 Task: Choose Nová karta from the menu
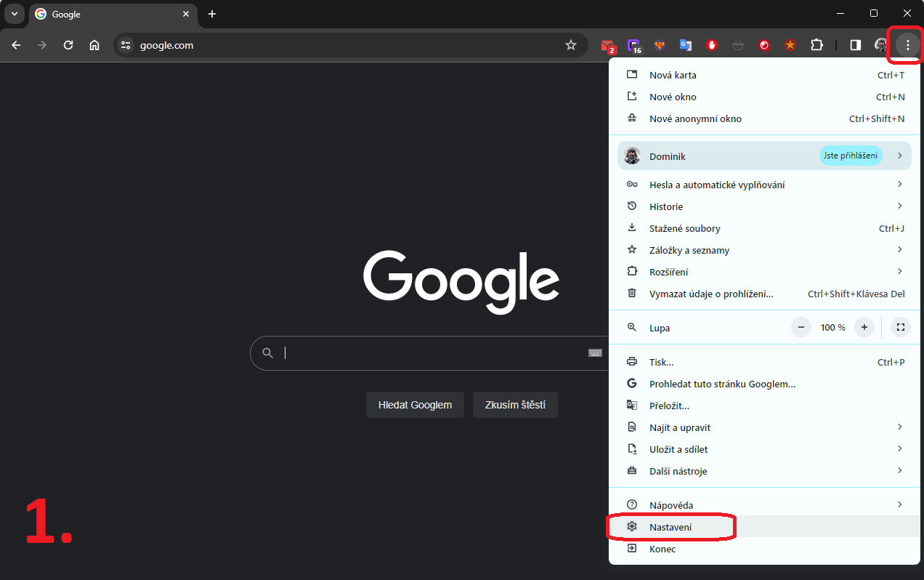coord(763,75)
